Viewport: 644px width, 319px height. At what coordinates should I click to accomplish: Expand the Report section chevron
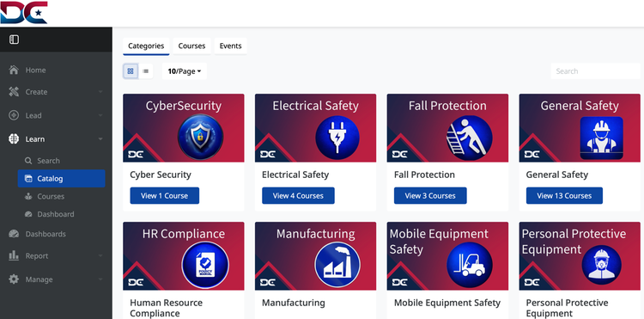(x=100, y=255)
